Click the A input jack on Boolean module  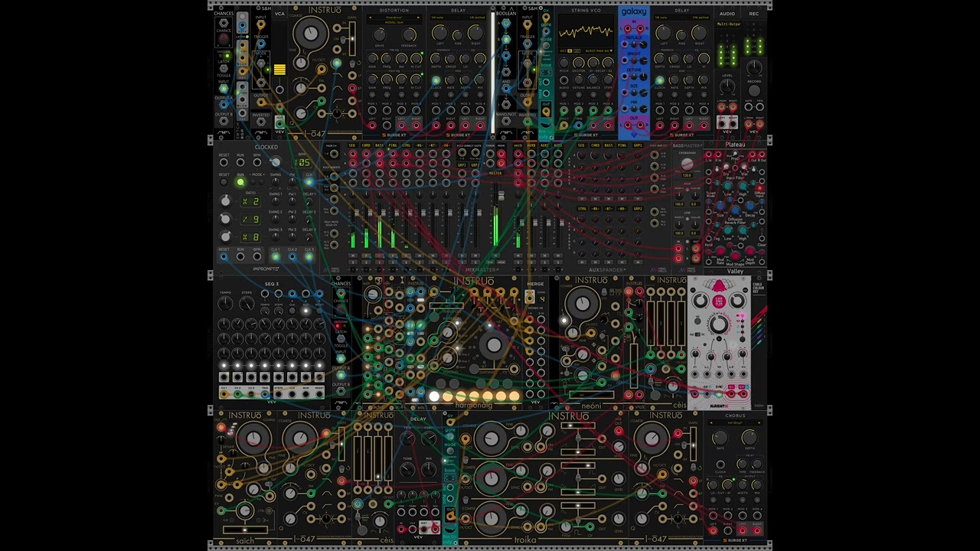click(x=505, y=23)
